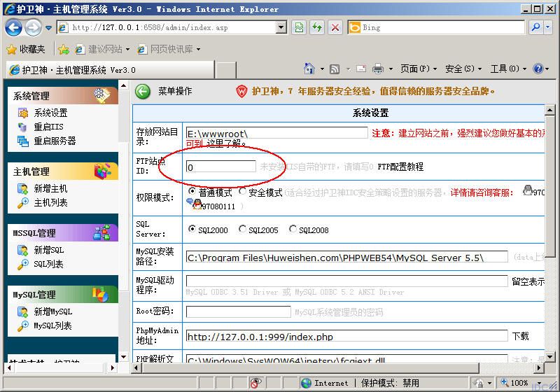Select the 护卫神·主机管理系统 Ver3.0 tab

click(x=110, y=69)
